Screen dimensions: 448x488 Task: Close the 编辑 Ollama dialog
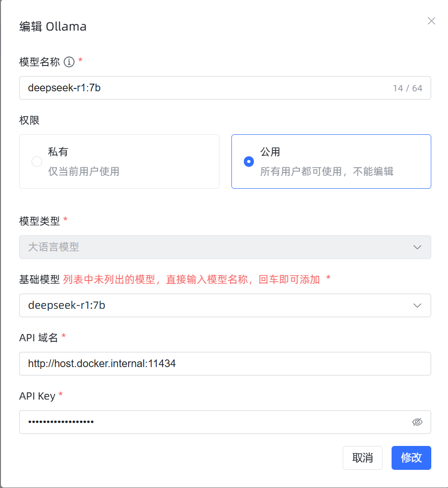(x=431, y=21)
